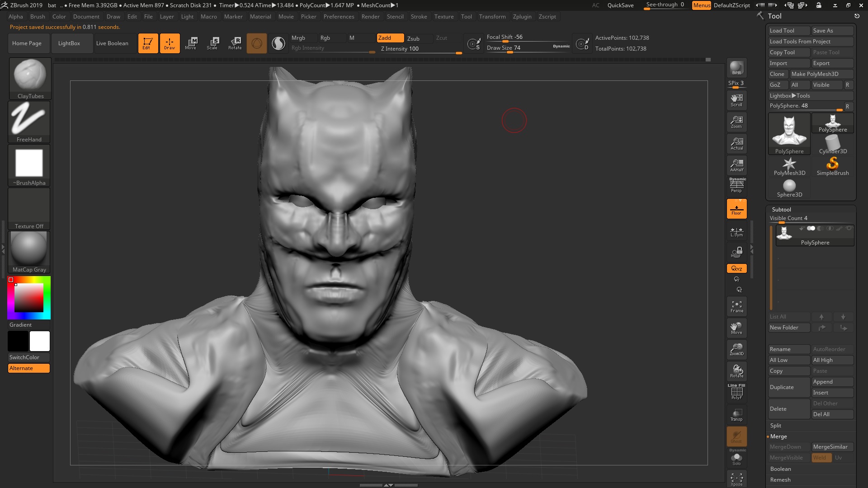
Task: Open the Brush menu
Action: pos(38,17)
